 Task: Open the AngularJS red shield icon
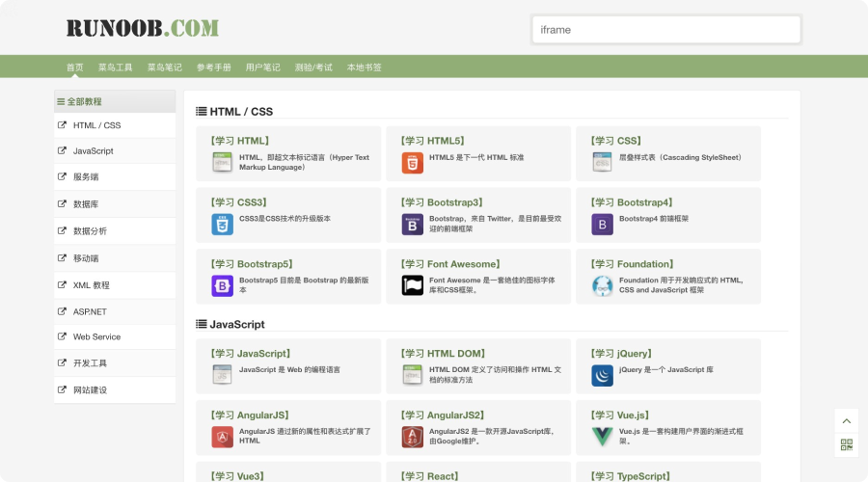point(223,437)
